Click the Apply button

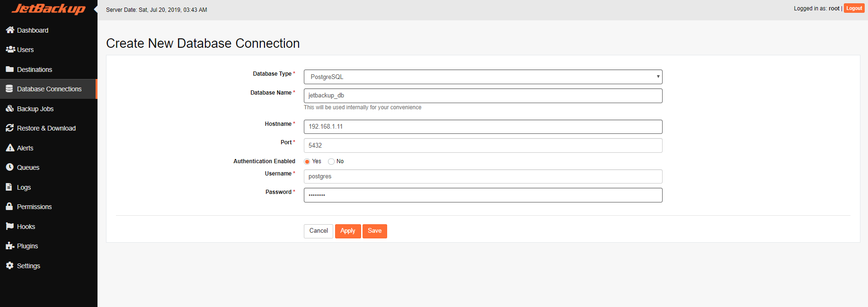[x=348, y=231]
